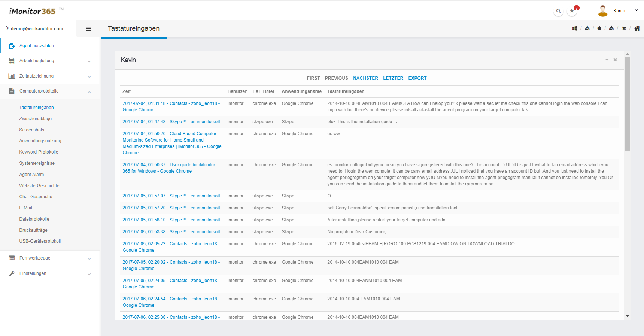The height and width of the screenshot is (336, 644).
Task: Go to the home icon
Action: click(637, 28)
